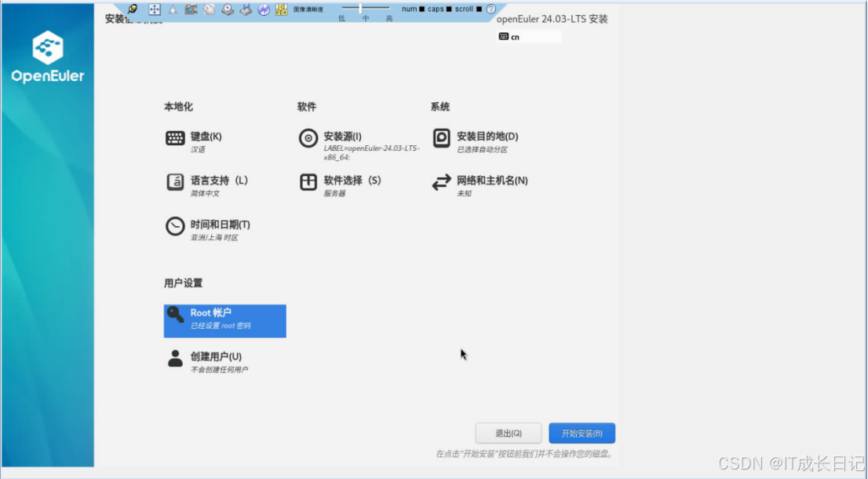Click the 简体中文 language status text

205,193
